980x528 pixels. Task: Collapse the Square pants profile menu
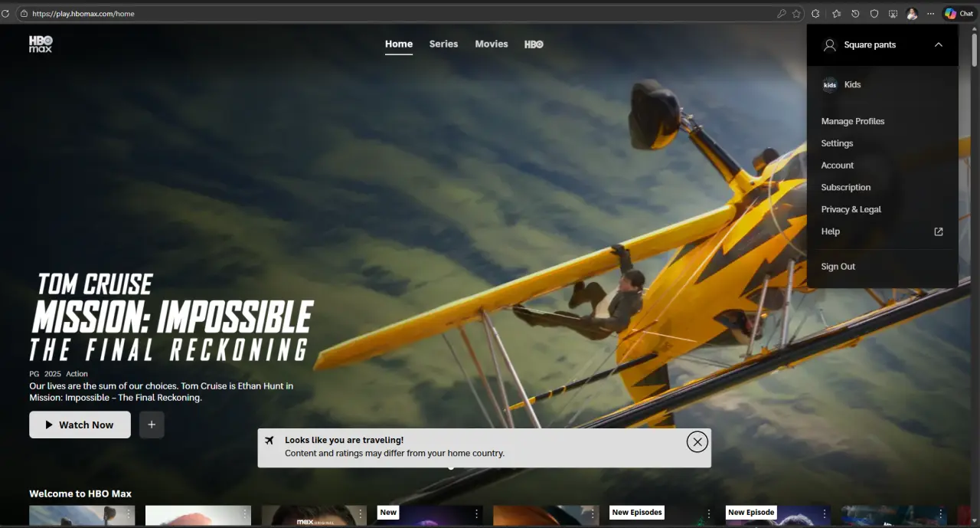tap(939, 45)
